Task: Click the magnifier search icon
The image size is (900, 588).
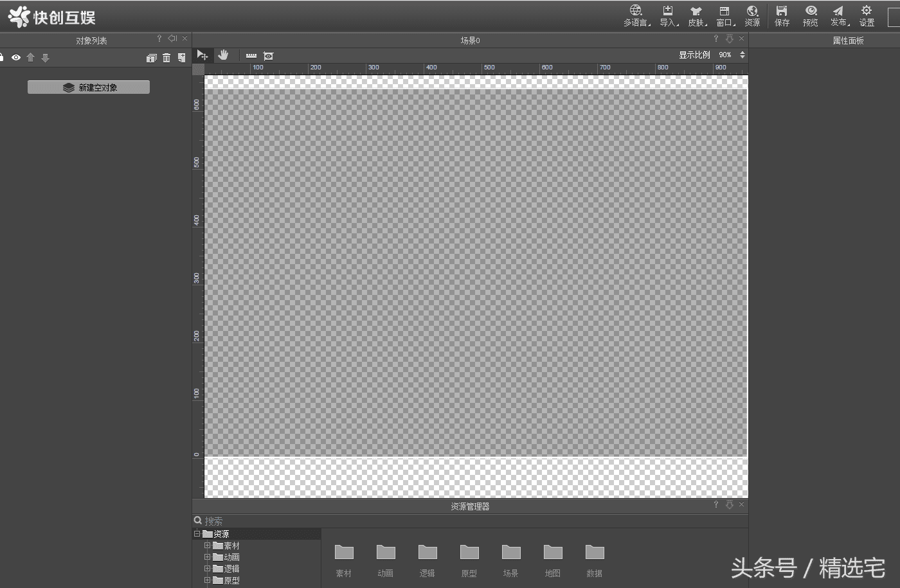Action: 198,521
